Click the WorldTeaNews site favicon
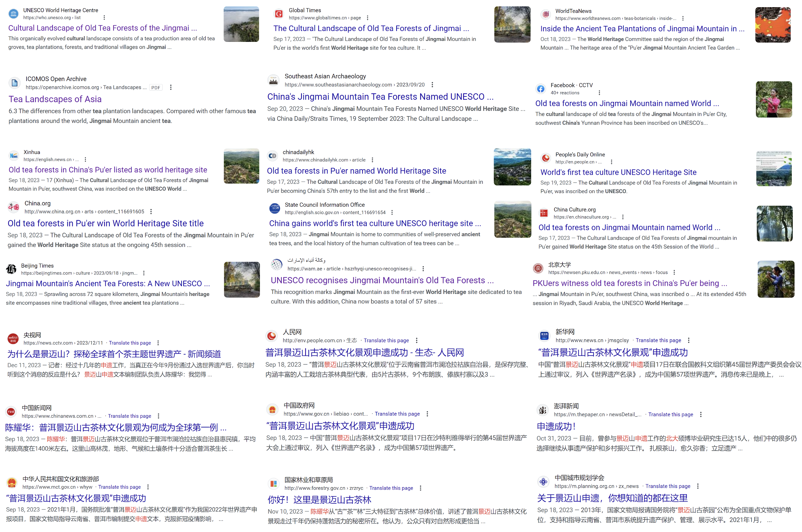 (x=546, y=15)
